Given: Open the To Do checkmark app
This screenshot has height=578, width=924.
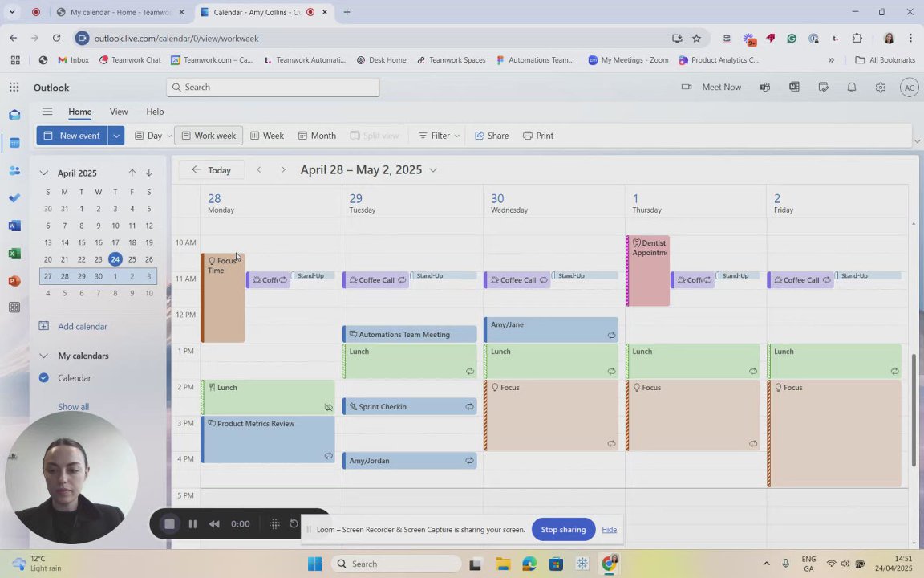Looking at the screenshot, I should pos(14,198).
